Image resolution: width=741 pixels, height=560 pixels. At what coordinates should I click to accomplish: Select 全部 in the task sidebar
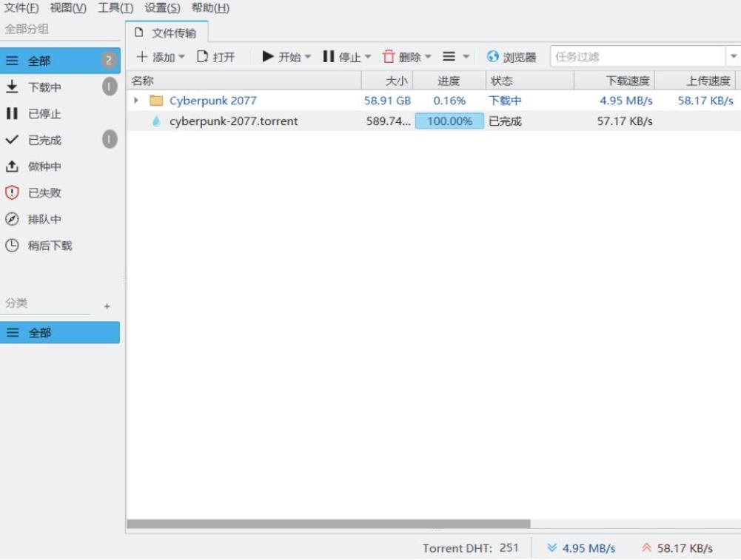click(60, 61)
